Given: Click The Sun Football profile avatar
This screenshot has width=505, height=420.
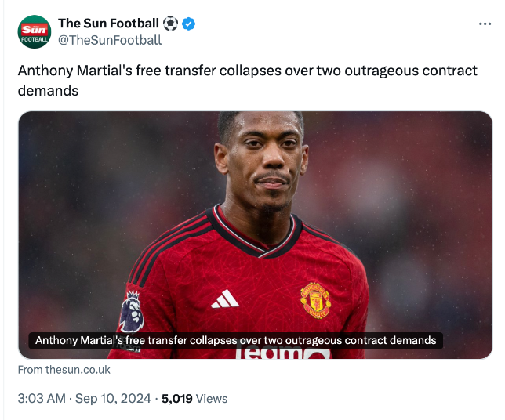Looking at the screenshot, I should click(35, 31).
